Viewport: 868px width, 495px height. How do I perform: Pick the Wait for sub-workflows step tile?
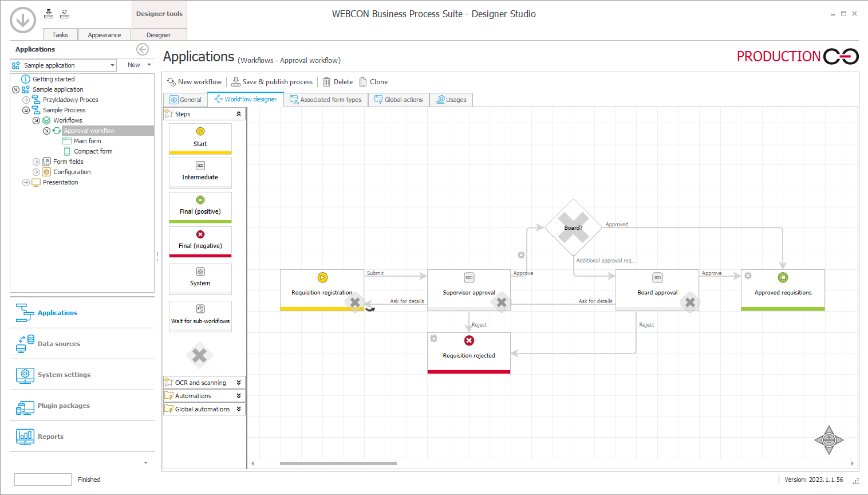pos(200,316)
